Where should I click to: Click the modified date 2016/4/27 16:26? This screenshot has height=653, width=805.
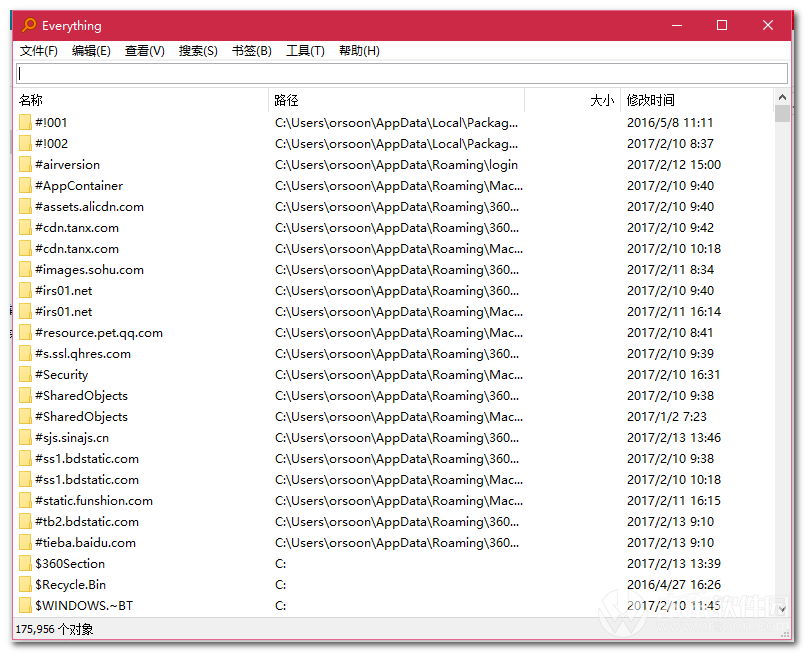point(674,585)
